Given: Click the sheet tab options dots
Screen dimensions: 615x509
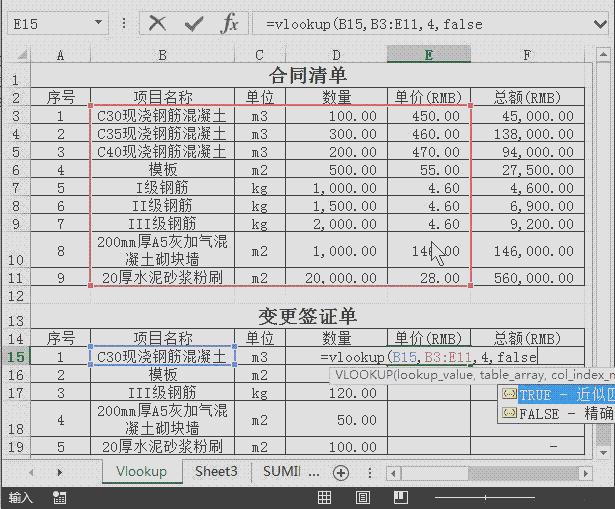Looking at the screenshot, I should pos(369,473).
